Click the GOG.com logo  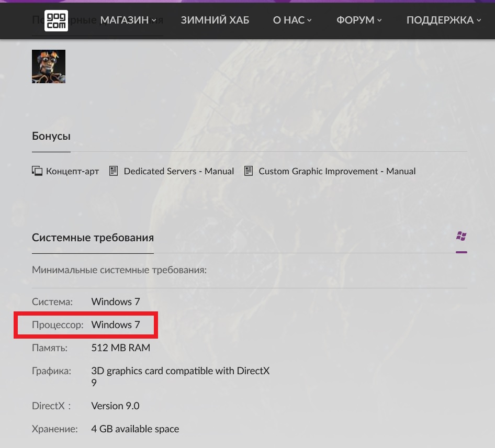point(56,20)
